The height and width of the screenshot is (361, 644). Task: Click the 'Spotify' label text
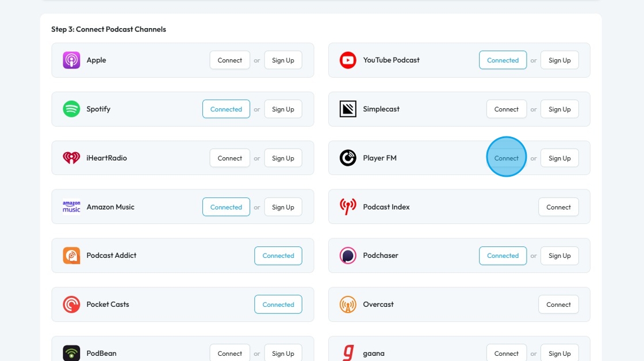[x=98, y=109]
